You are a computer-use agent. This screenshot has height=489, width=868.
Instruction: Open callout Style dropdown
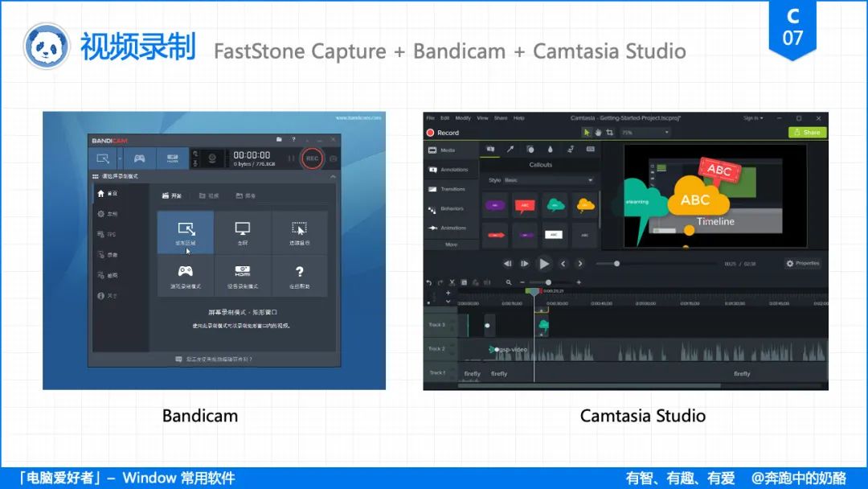pos(549,180)
